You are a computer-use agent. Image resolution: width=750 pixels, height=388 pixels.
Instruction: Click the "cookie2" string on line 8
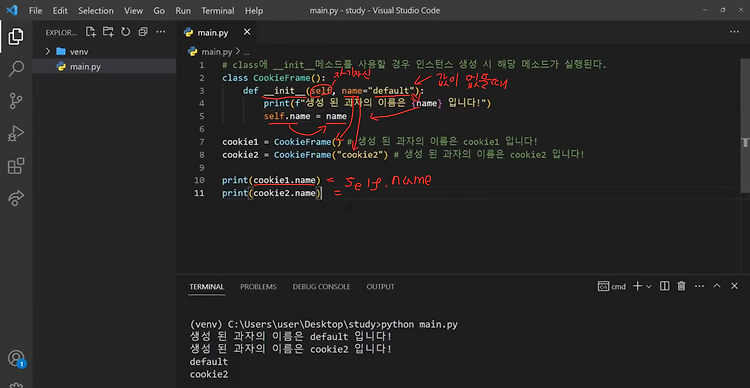click(x=361, y=155)
